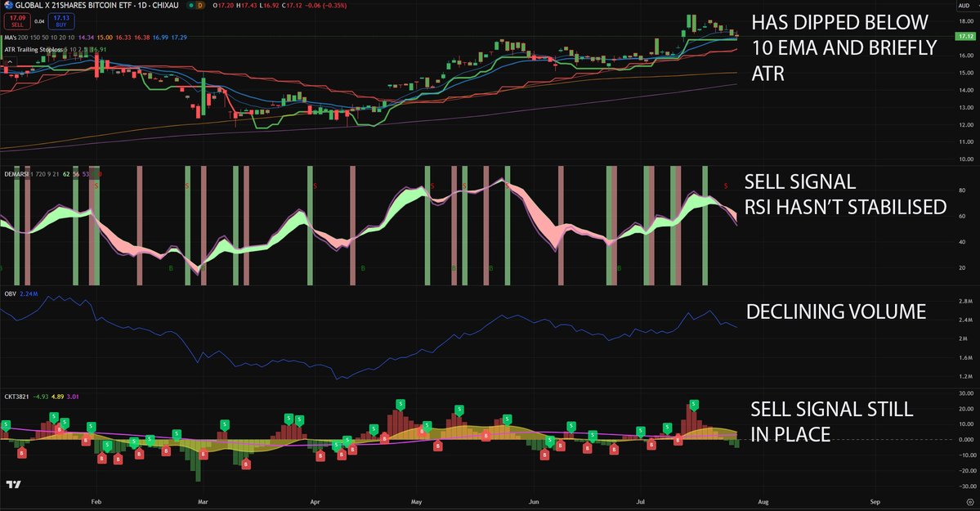Click the green -4.93 CKT3821 value
This screenshot has width=980, height=511.
pos(41,397)
